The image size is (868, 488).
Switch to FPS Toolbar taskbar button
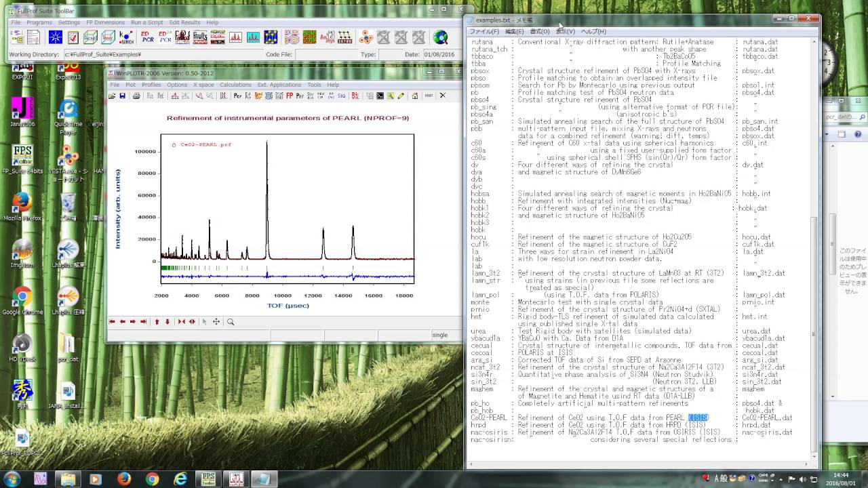[209, 479]
